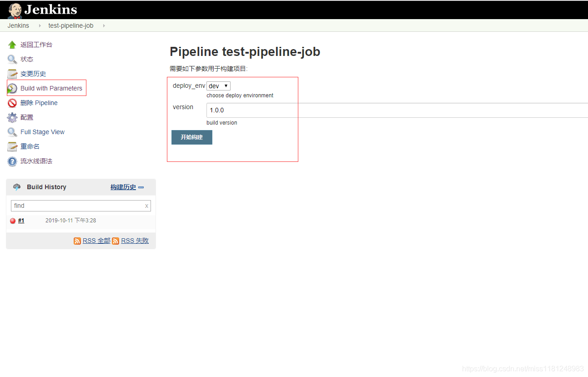
Task: Clear the find box with the x button
Action: click(x=146, y=206)
